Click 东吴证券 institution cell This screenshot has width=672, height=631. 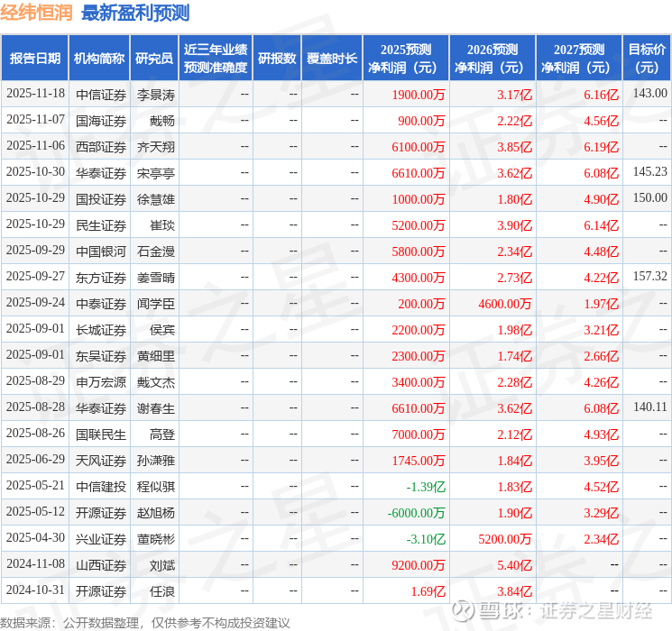[x=101, y=356]
